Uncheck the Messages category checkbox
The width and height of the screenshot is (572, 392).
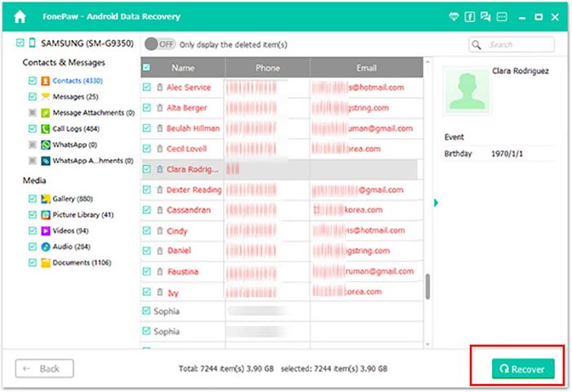click(x=33, y=96)
